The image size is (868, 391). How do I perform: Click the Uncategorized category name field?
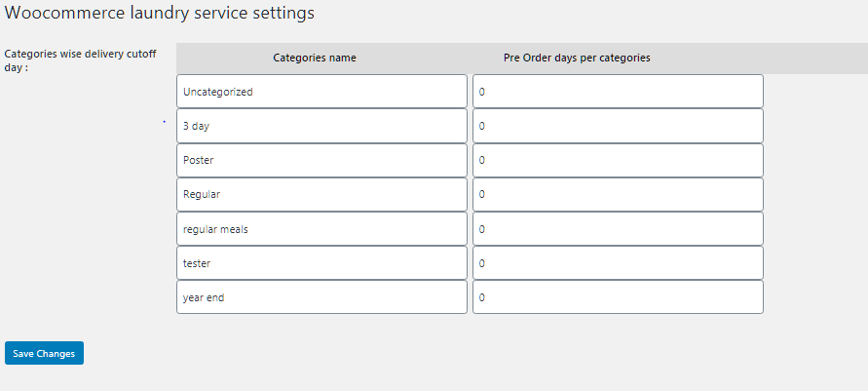(x=321, y=92)
